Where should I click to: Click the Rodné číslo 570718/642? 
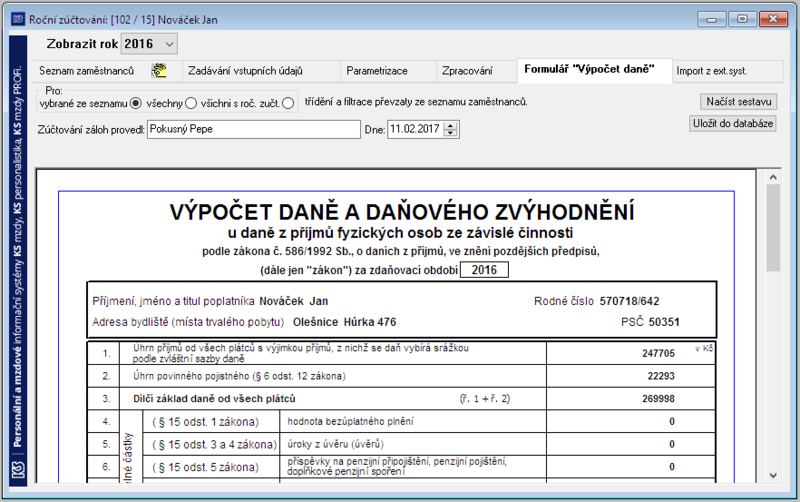tap(629, 301)
